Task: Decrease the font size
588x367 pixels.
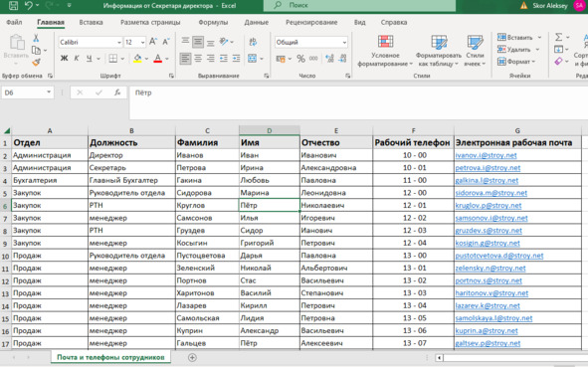Action: pos(166,42)
